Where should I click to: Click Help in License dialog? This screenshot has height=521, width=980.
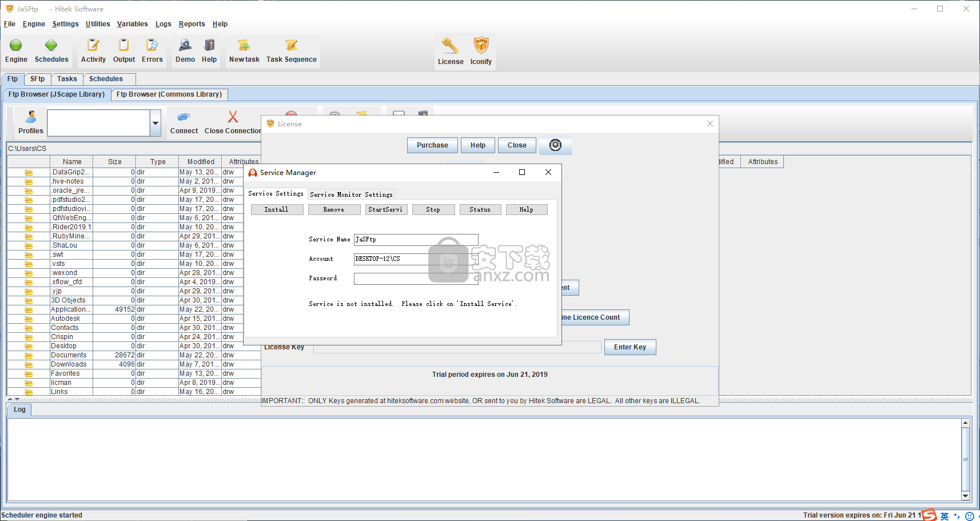coord(478,145)
